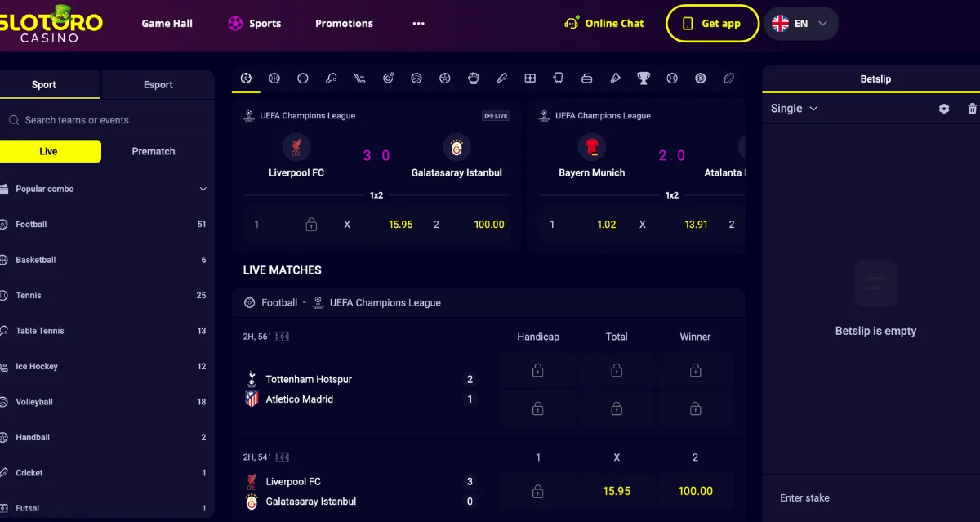Open the EN language dropdown
The width and height of the screenshot is (980, 522).
coord(800,24)
